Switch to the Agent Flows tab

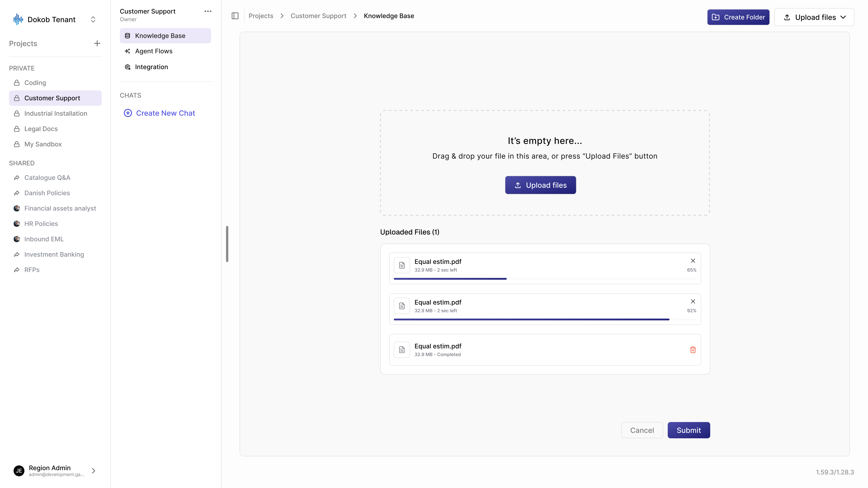pos(165,51)
